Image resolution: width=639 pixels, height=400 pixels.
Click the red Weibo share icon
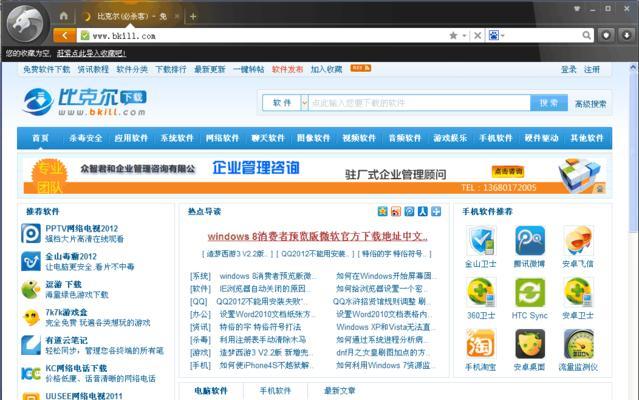[396, 211]
